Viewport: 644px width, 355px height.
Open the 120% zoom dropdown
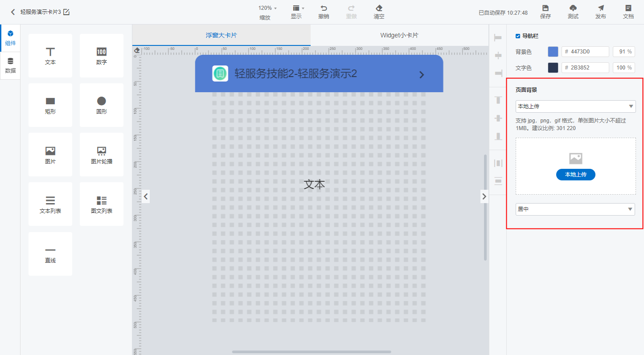click(267, 8)
